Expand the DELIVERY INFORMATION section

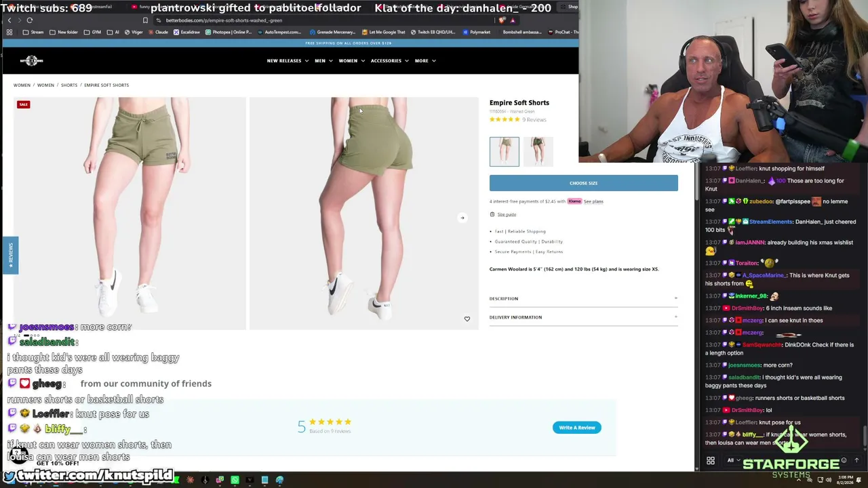tap(583, 317)
